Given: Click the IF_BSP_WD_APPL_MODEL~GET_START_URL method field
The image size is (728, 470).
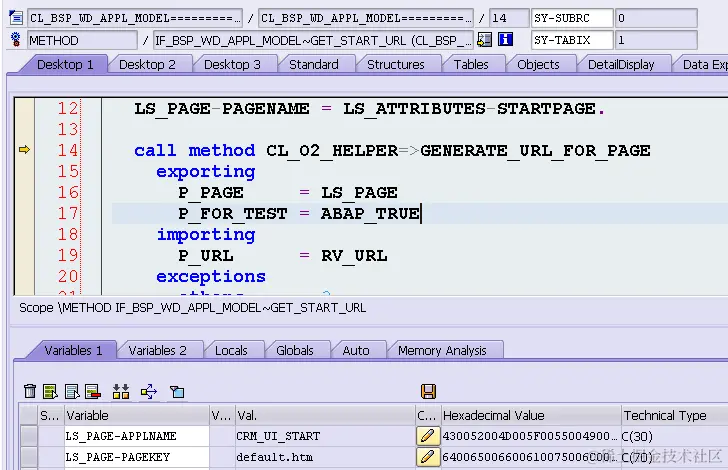Looking at the screenshot, I should coord(313,40).
